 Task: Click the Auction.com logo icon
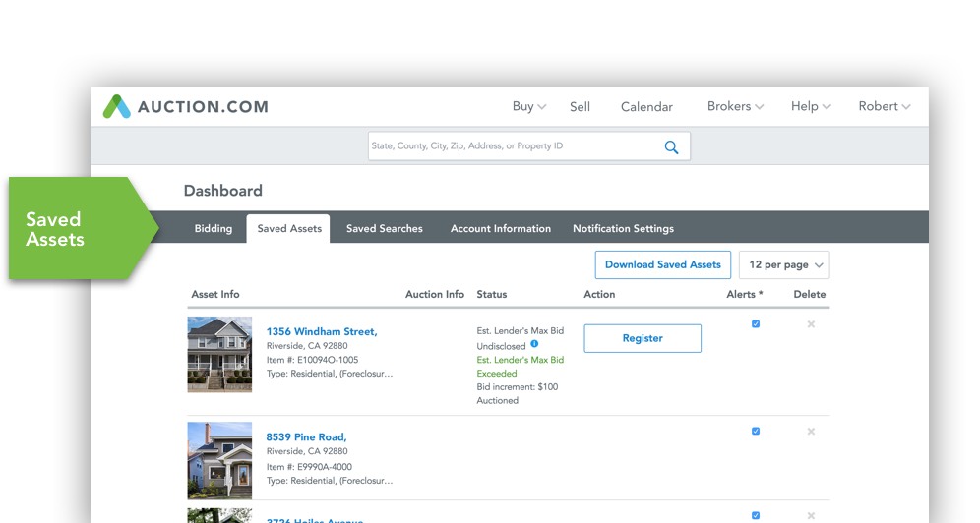(x=117, y=107)
